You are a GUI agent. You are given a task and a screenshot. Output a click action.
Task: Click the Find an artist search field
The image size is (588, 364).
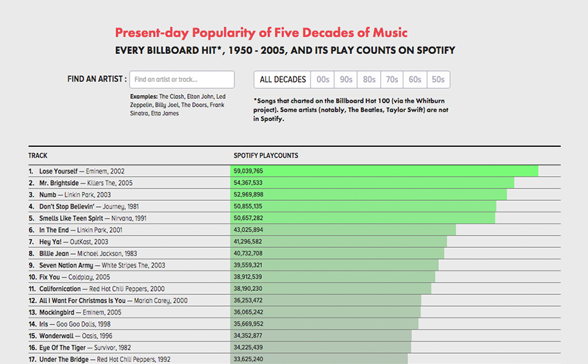coord(182,79)
